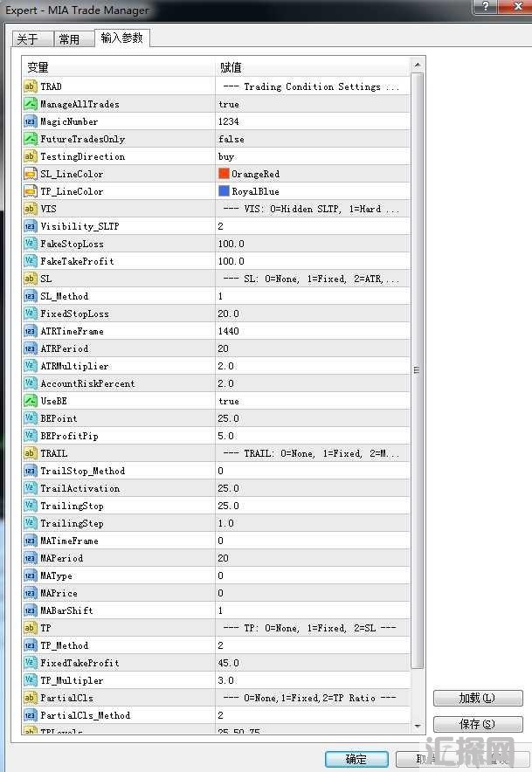Click the icon beside ManageAllTrades variable
Viewport: 532px width, 772px height.
click(x=30, y=104)
